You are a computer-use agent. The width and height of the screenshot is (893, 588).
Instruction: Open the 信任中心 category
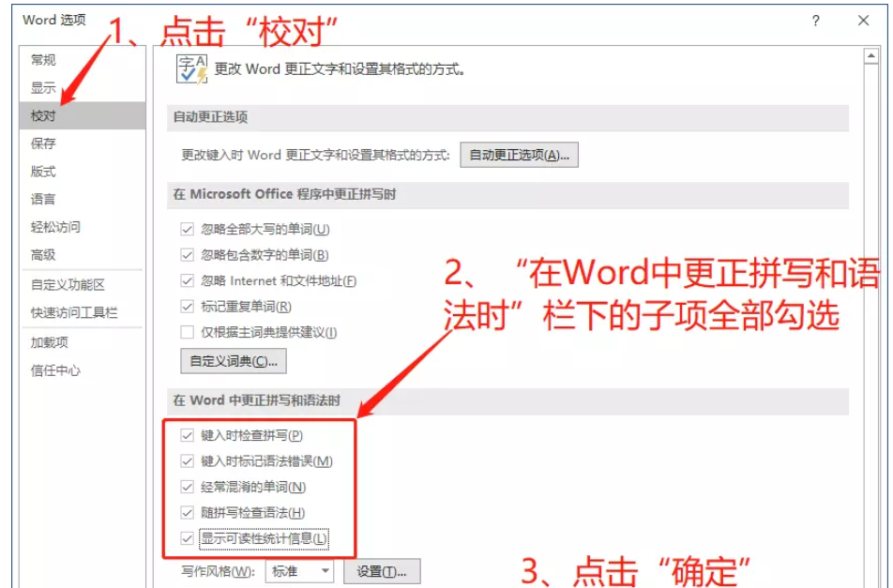pyautogui.click(x=56, y=370)
